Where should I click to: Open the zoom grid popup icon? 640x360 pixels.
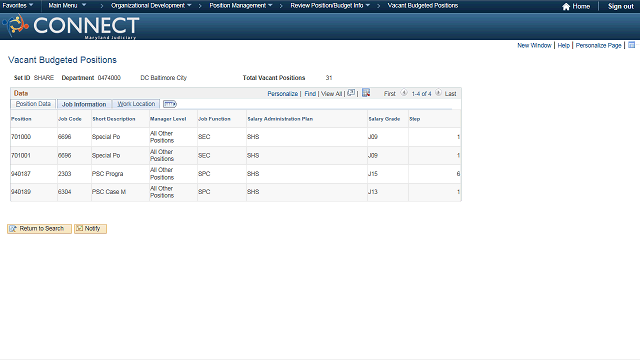tap(351, 93)
